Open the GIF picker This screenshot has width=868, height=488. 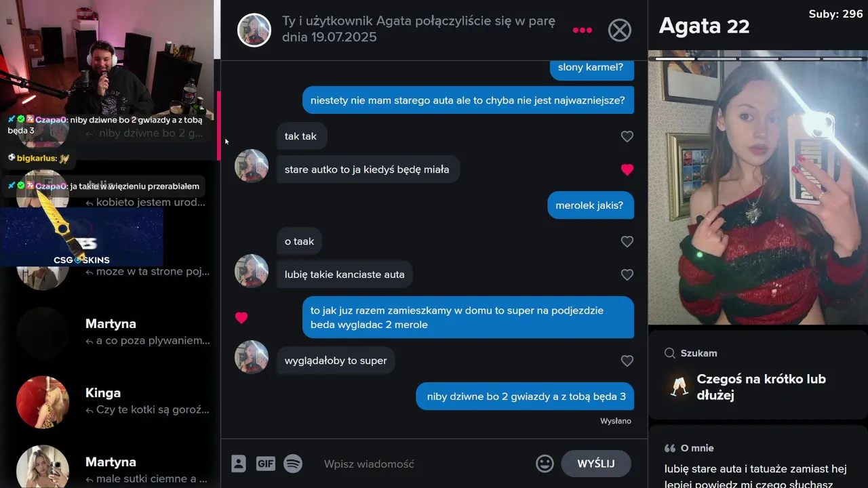(266, 464)
